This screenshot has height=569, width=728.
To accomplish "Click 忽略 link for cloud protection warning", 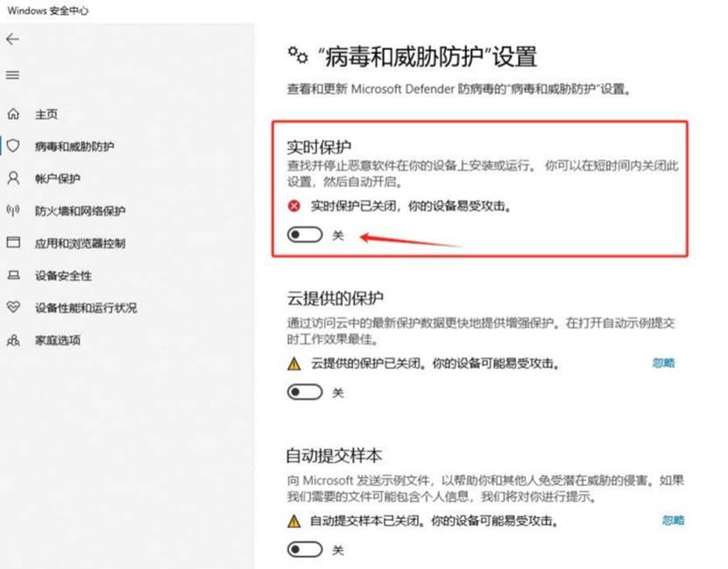I will point(663,363).
